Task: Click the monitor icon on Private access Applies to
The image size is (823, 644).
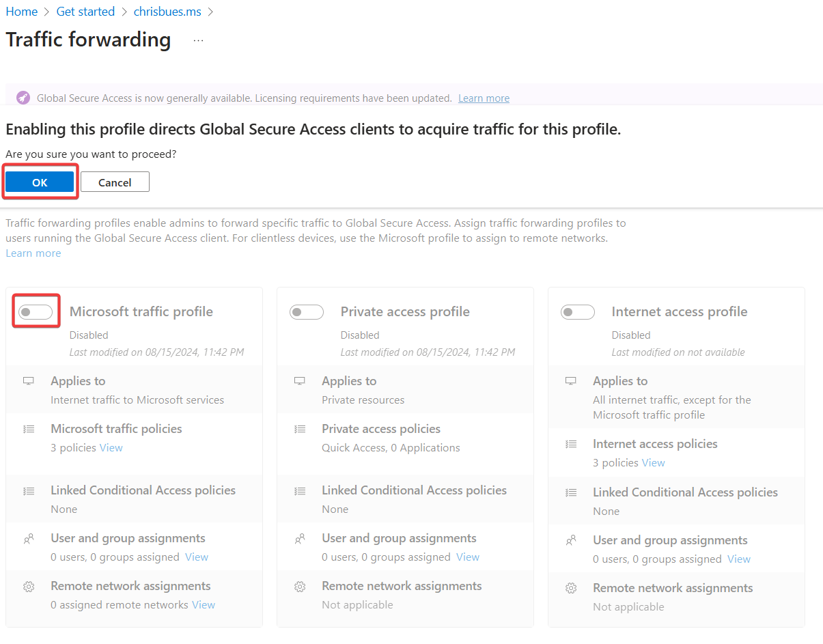Action: point(299,380)
